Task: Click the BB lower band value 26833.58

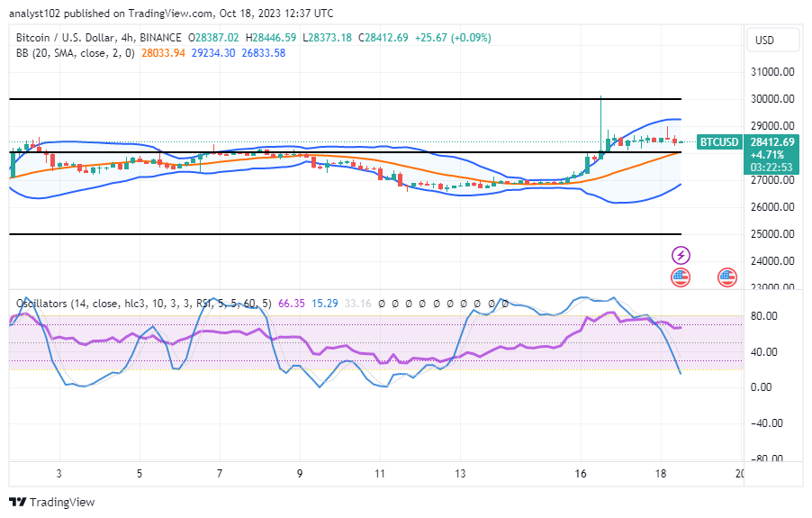Action: tap(264, 53)
